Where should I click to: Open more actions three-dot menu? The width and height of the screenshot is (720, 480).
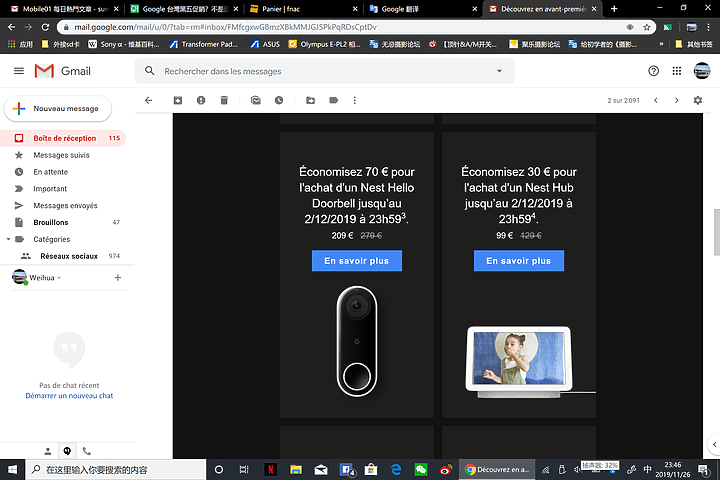pos(354,100)
